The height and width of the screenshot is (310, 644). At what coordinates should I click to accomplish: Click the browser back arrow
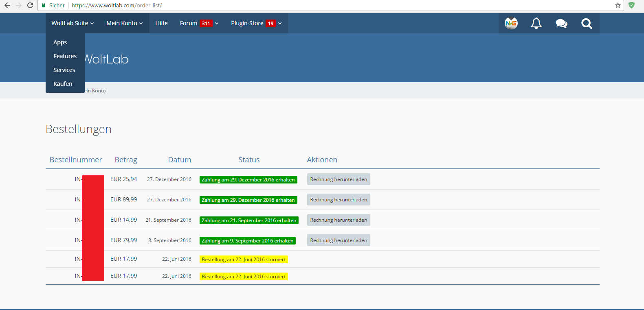coord(7,5)
